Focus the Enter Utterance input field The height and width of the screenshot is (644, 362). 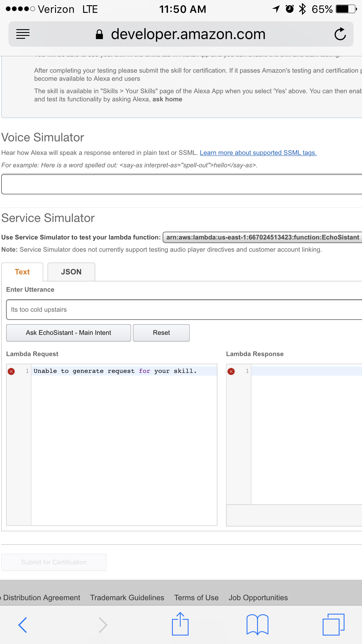[x=184, y=309]
